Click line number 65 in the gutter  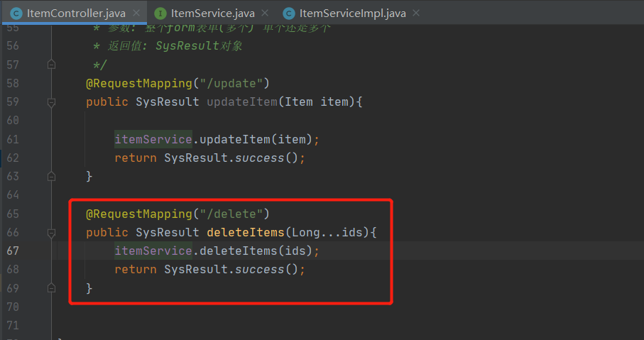point(13,214)
